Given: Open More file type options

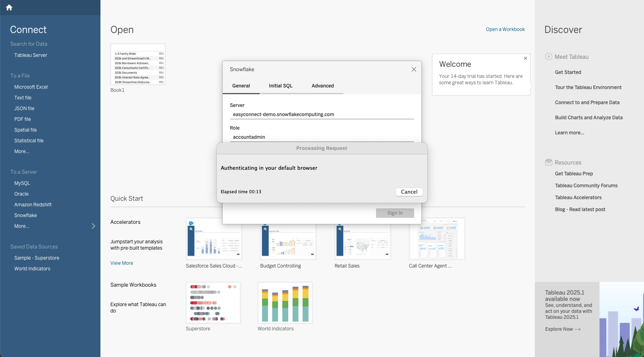Looking at the screenshot, I should click(22, 151).
